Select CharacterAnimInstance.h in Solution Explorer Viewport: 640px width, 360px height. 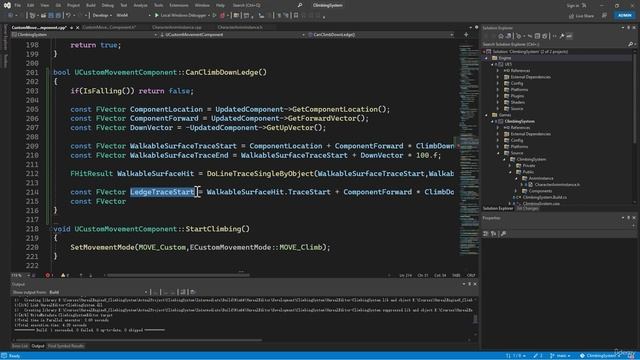click(x=557, y=184)
